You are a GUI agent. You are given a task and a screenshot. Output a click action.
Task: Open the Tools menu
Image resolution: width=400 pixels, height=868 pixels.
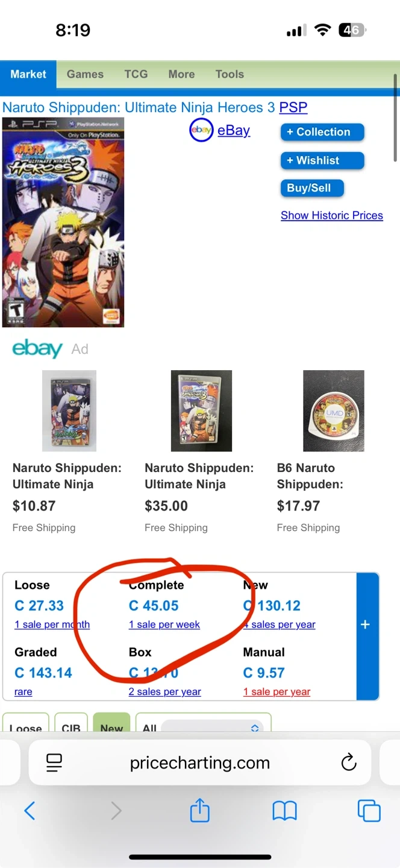tap(230, 74)
